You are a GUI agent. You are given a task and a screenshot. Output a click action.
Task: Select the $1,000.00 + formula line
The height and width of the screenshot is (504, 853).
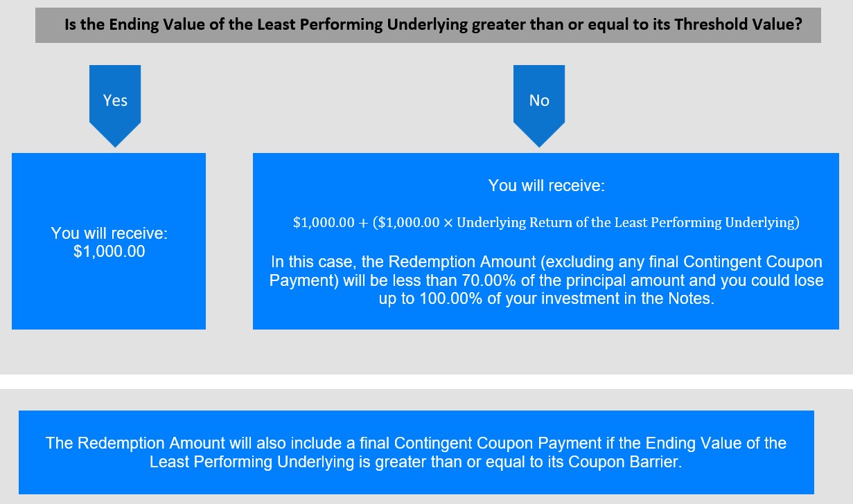pyautogui.click(x=546, y=223)
